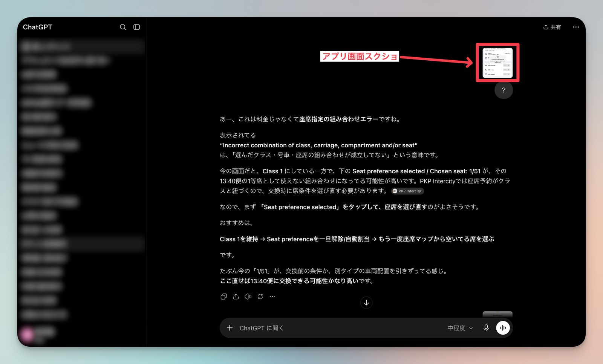603x364 pixels.
Task: Copy the assistant response
Action: tap(224, 297)
